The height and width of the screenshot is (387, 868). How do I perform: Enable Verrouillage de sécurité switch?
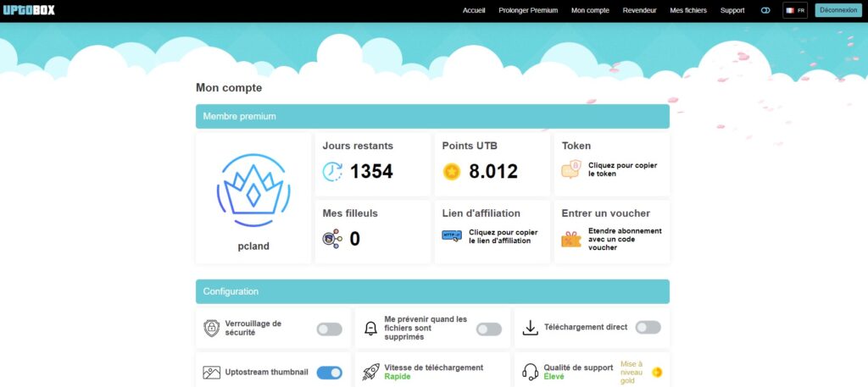(x=329, y=329)
